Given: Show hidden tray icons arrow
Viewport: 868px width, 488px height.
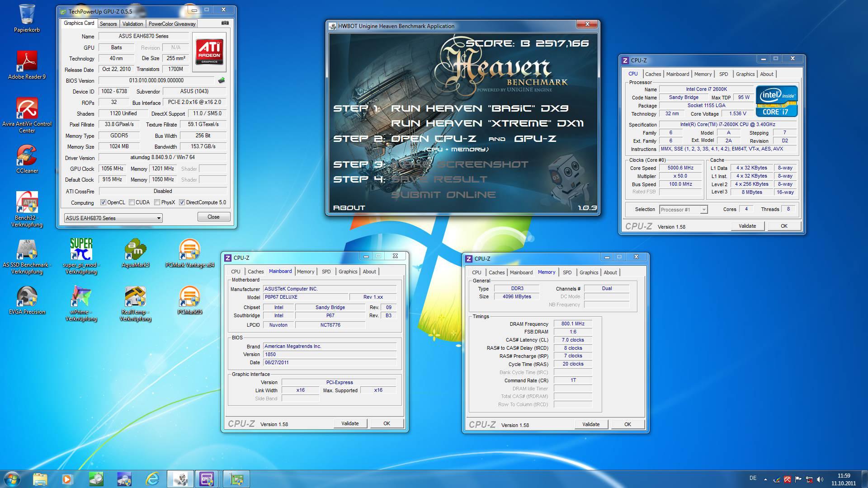Looking at the screenshot, I should 765,479.
